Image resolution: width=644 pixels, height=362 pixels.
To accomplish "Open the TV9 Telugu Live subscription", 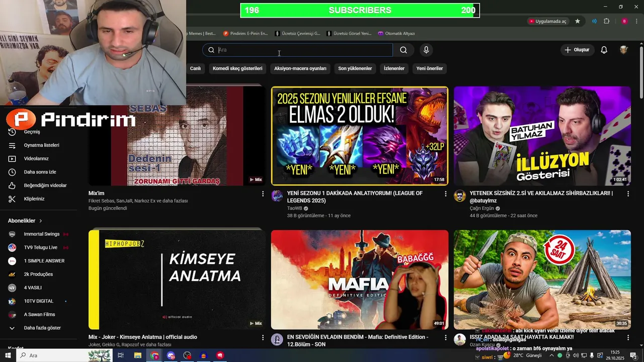I will [40, 247].
